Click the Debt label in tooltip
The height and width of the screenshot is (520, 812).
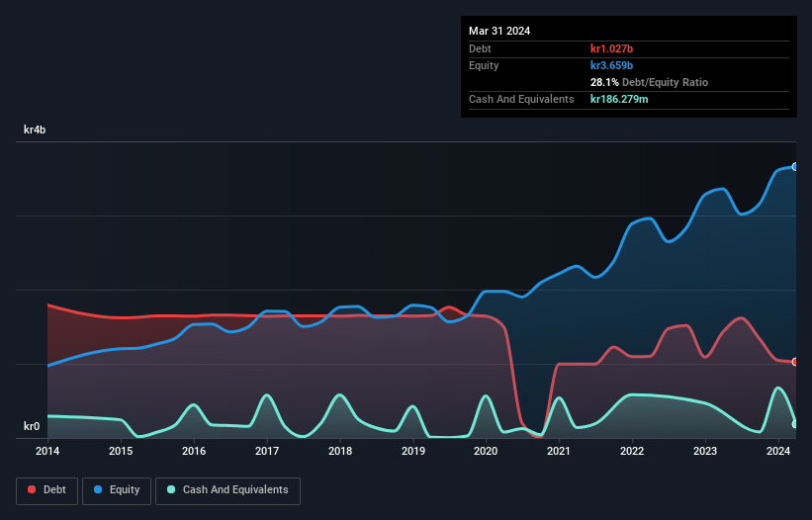[480, 48]
